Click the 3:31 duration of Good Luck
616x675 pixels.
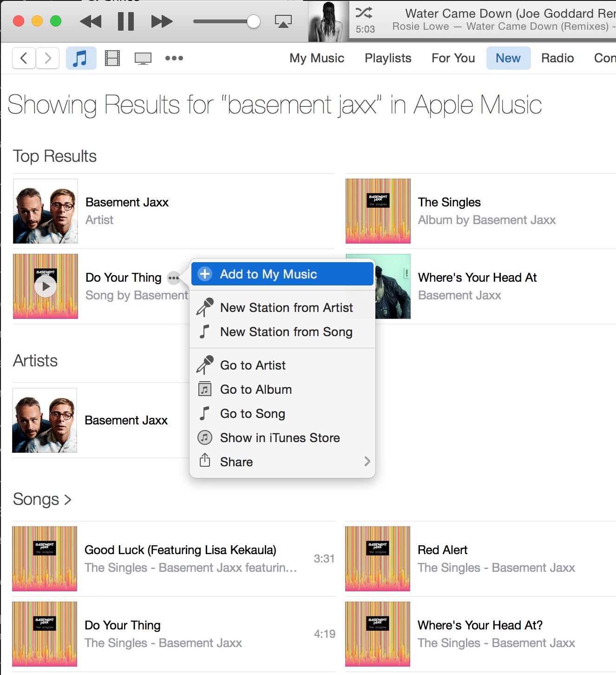[x=324, y=559]
